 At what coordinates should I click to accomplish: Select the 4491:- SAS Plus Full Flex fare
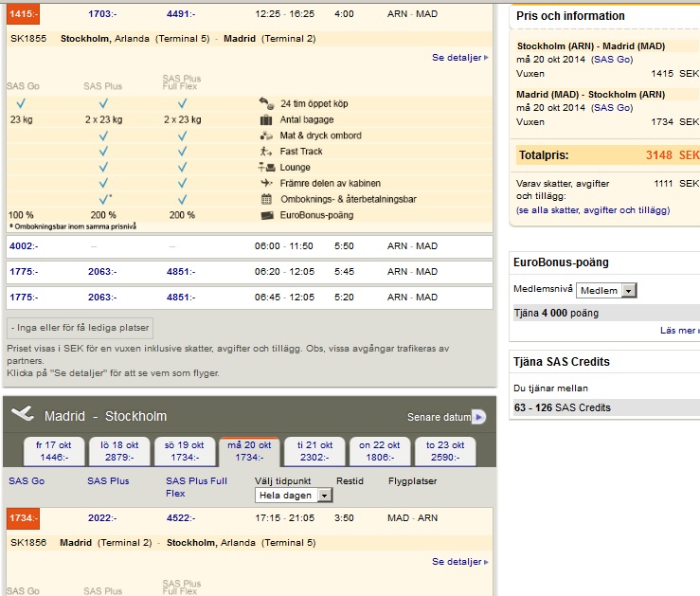pyautogui.click(x=180, y=15)
